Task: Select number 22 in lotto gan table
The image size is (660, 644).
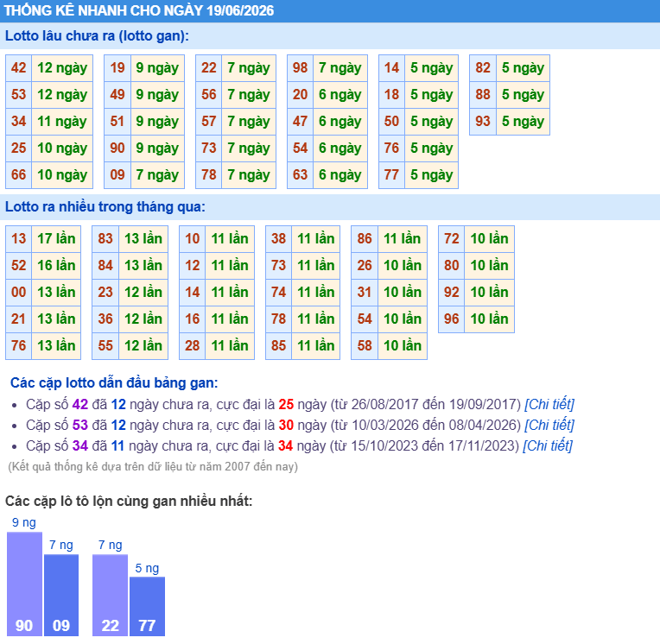Action: tap(209, 67)
